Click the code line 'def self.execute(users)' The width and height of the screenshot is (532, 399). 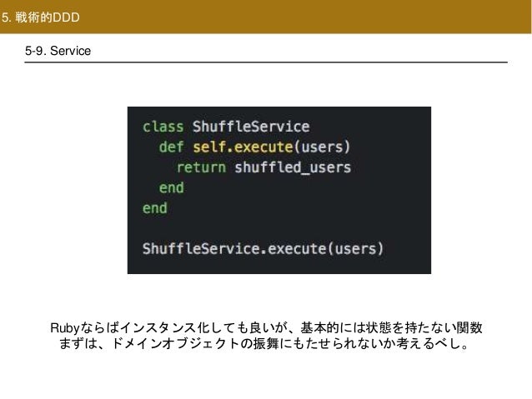point(254,147)
